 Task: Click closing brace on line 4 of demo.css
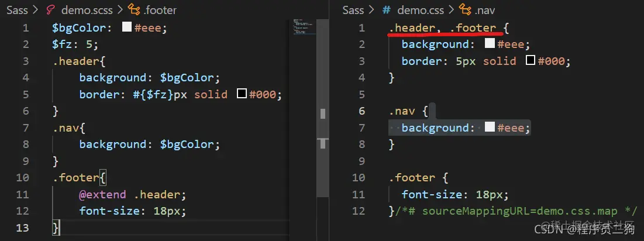tap(392, 78)
